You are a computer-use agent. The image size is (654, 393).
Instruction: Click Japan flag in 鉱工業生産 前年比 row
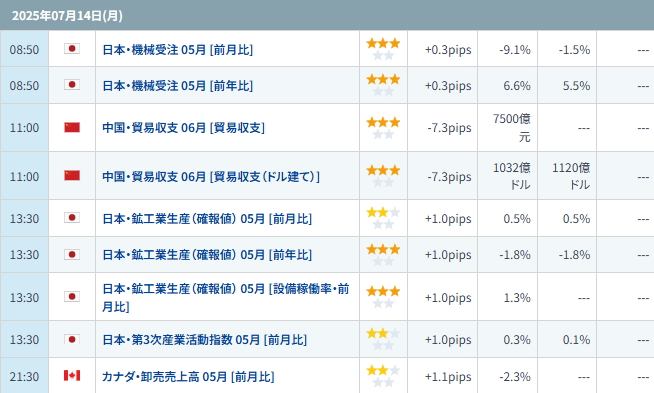72,254
